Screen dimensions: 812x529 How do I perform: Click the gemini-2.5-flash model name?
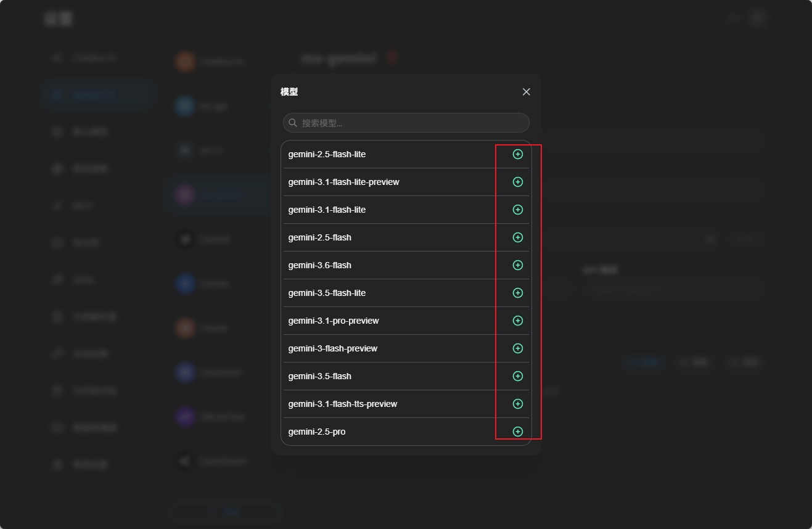coord(319,237)
